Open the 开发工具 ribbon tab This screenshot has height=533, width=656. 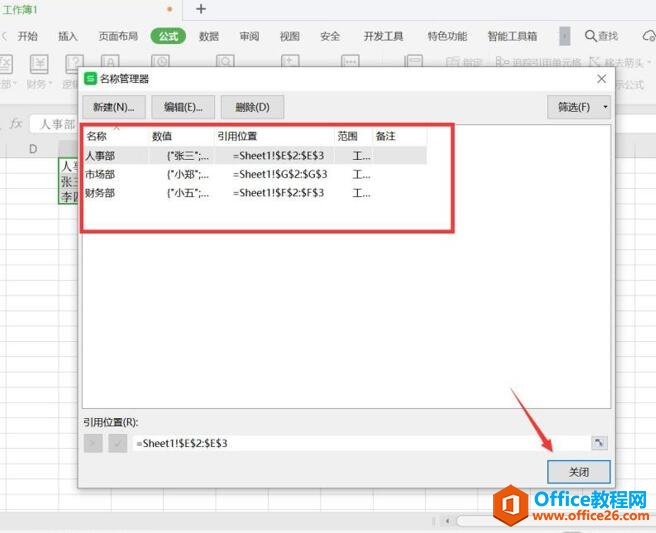383,36
